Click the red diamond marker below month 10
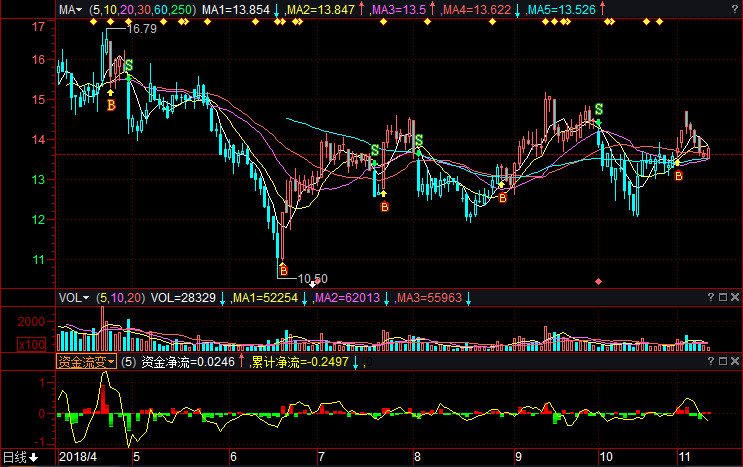The image size is (743, 467). coord(598,281)
